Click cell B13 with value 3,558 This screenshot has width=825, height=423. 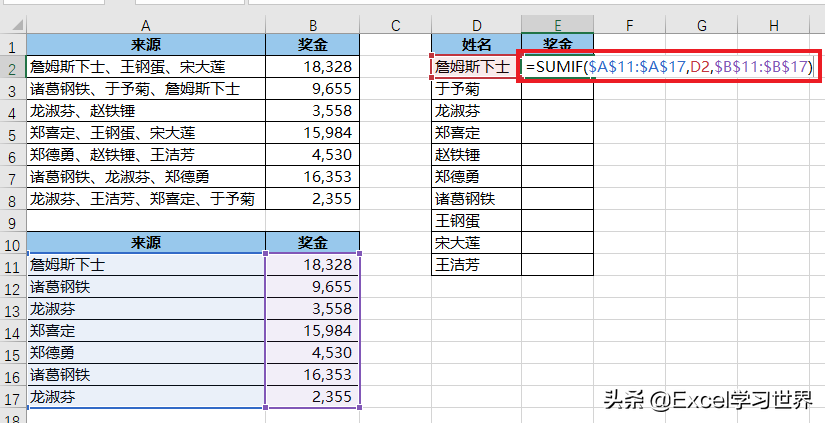coord(313,309)
